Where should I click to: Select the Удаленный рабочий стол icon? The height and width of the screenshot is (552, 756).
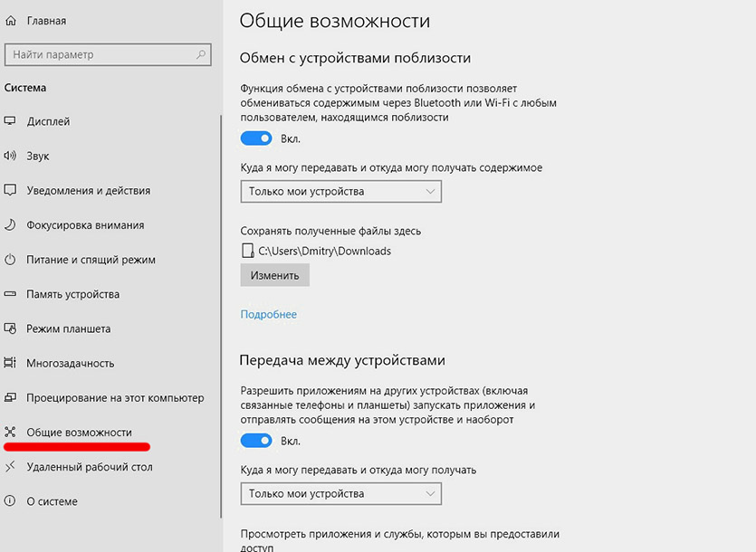point(11,467)
